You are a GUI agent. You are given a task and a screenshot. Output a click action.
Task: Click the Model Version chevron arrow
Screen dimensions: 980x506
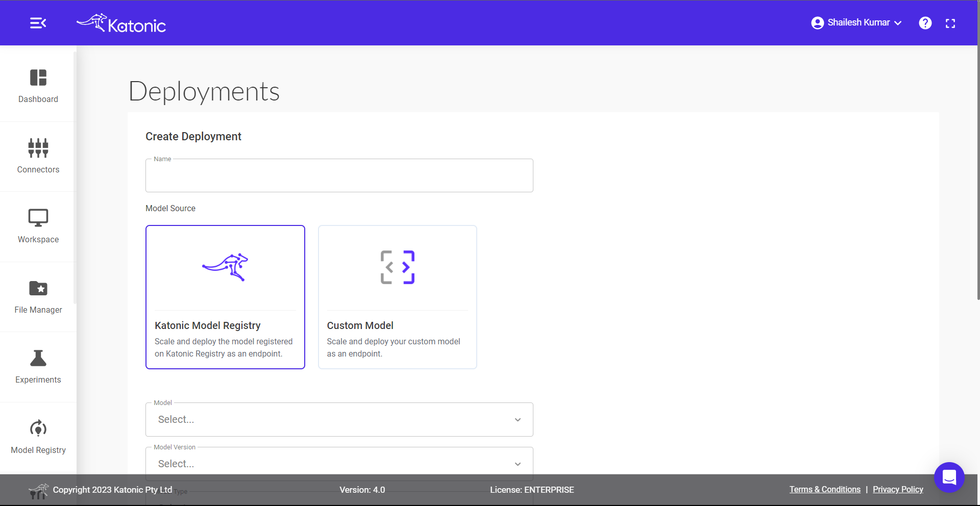point(518,464)
